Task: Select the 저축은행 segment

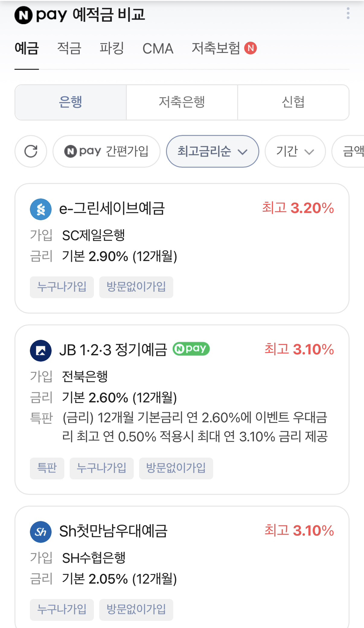Action: click(x=182, y=102)
